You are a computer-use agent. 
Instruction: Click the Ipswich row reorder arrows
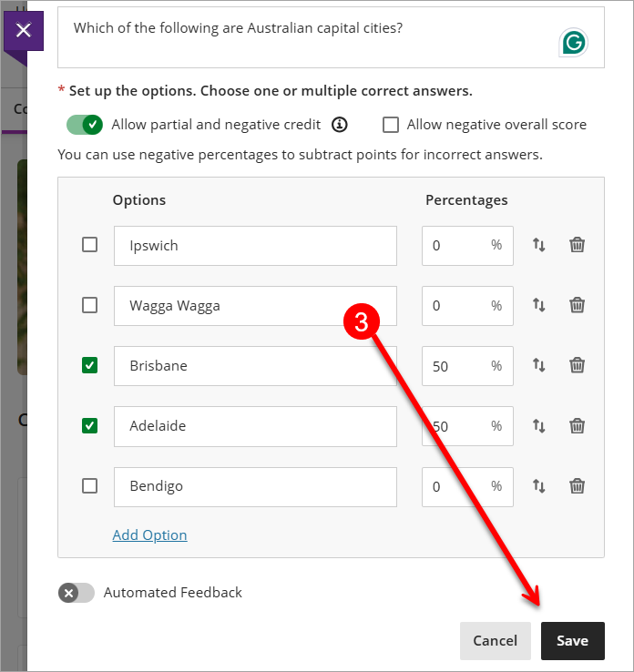[x=539, y=245]
